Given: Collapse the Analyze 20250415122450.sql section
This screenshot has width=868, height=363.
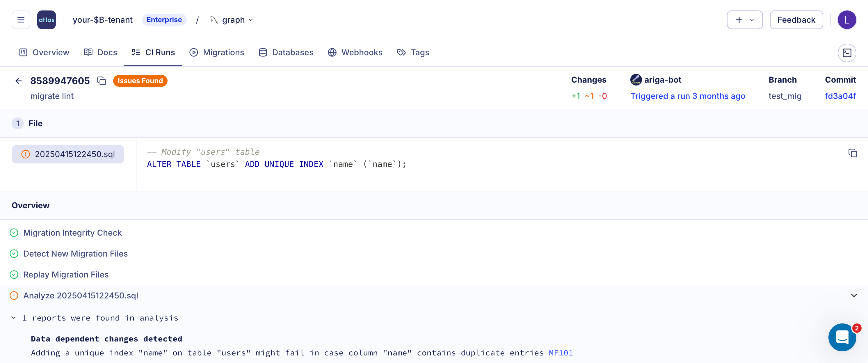Looking at the screenshot, I should tap(853, 295).
